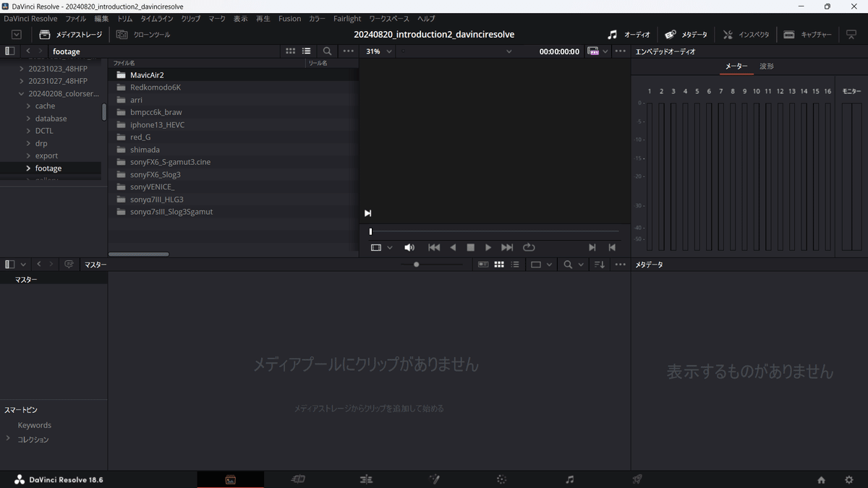Toggle loop playback in viewer
The image size is (868, 488).
tap(529, 247)
